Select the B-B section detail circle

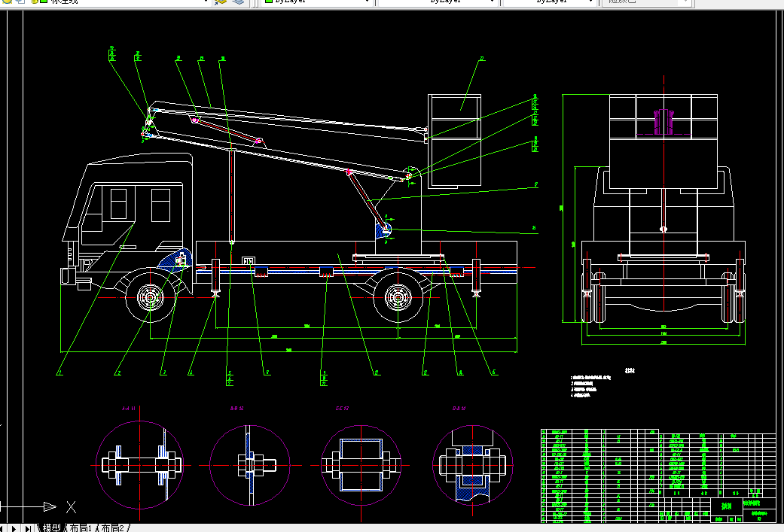click(x=249, y=465)
